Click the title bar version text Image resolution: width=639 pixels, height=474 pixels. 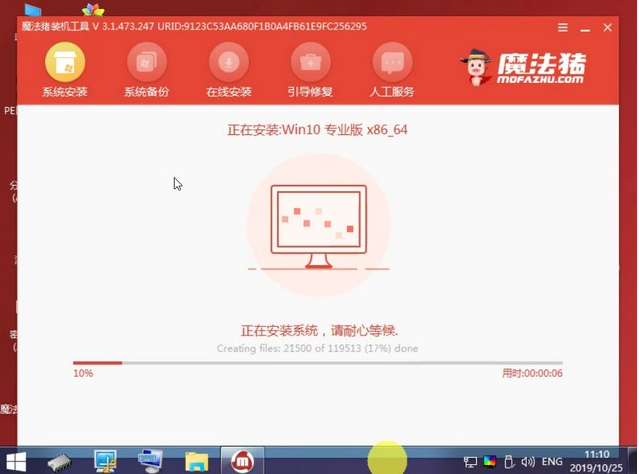194,26
